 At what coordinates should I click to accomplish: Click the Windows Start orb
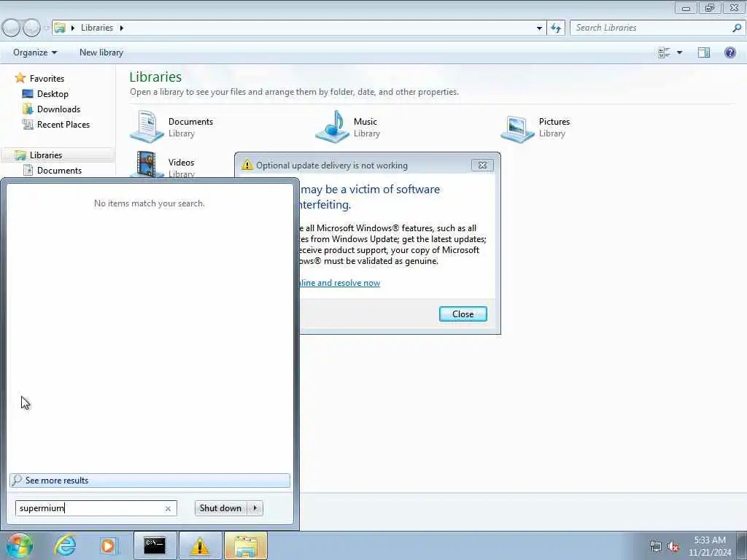coord(20,545)
